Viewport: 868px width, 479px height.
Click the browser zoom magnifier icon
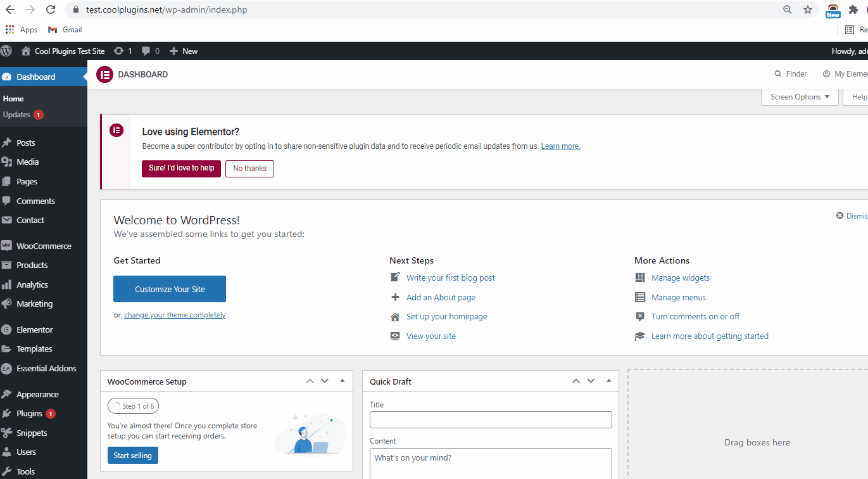(788, 10)
